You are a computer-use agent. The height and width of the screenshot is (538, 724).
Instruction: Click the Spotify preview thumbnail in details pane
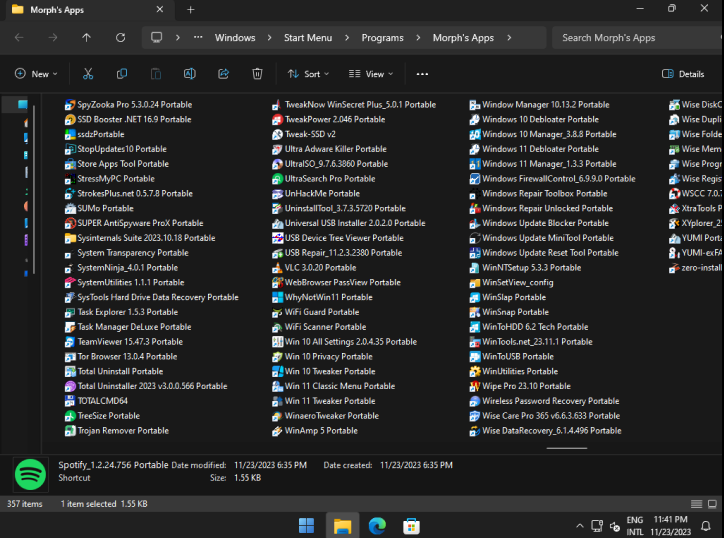click(30, 474)
